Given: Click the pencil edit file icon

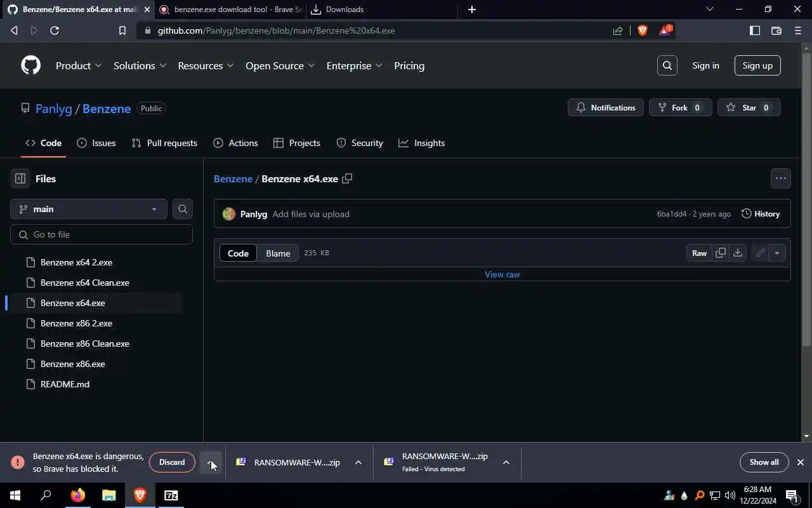Looking at the screenshot, I should point(760,253).
